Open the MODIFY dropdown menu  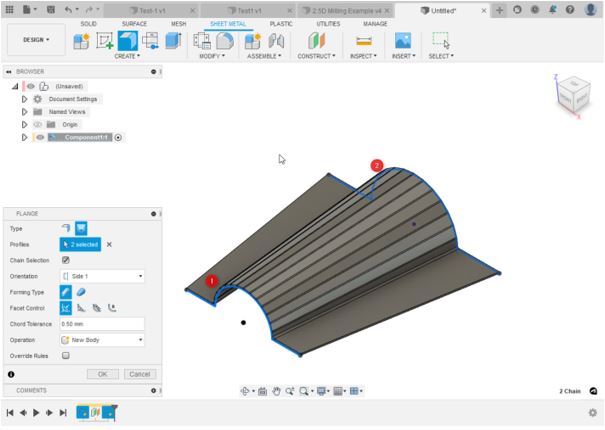click(212, 56)
